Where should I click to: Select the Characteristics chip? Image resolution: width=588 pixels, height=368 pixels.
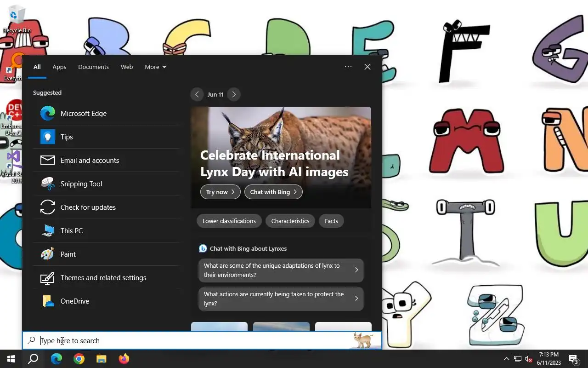(290, 221)
